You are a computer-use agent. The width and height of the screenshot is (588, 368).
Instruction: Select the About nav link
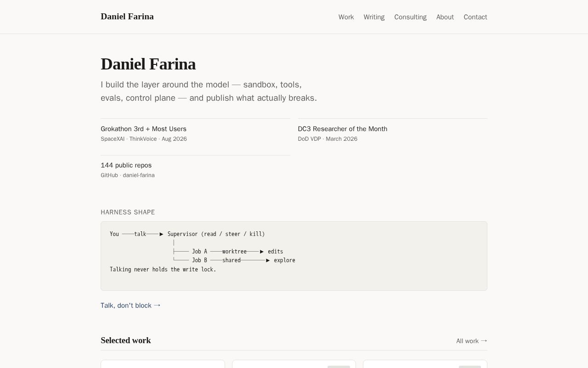tap(445, 17)
